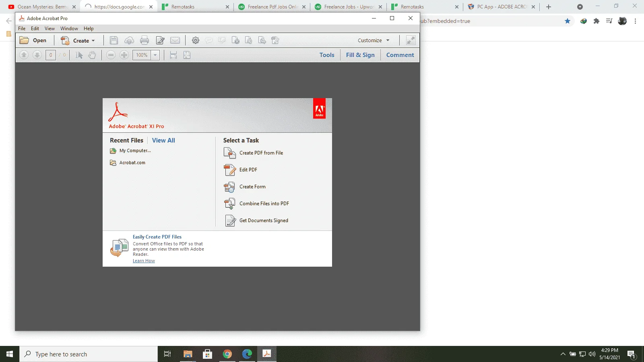Click the Windows Start button

(10, 354)
